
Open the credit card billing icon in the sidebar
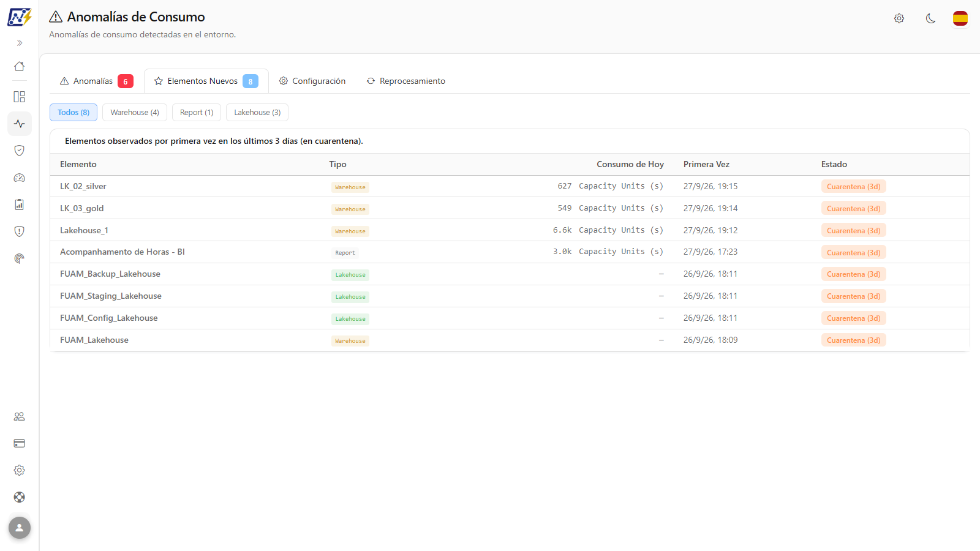20,443
